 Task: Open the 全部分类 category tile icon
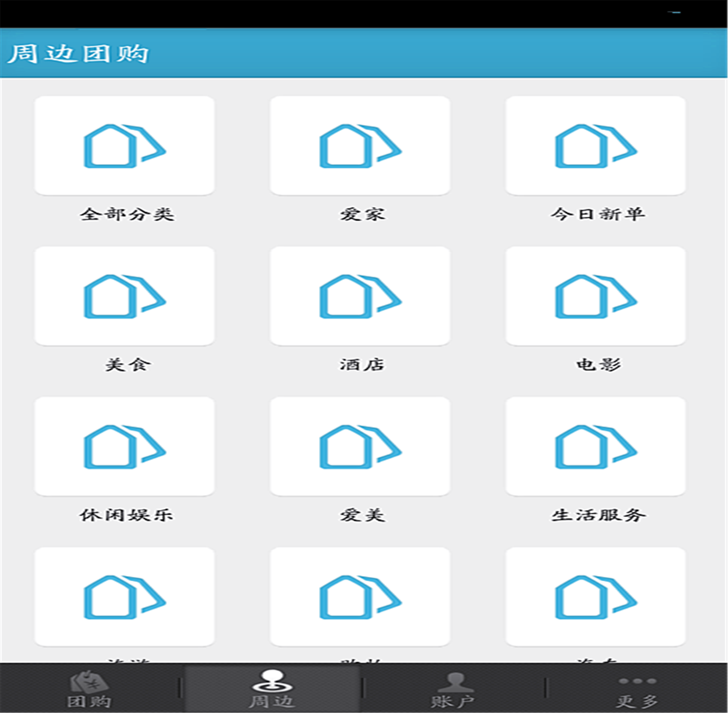pyautogui.click(x=124, y=146)
